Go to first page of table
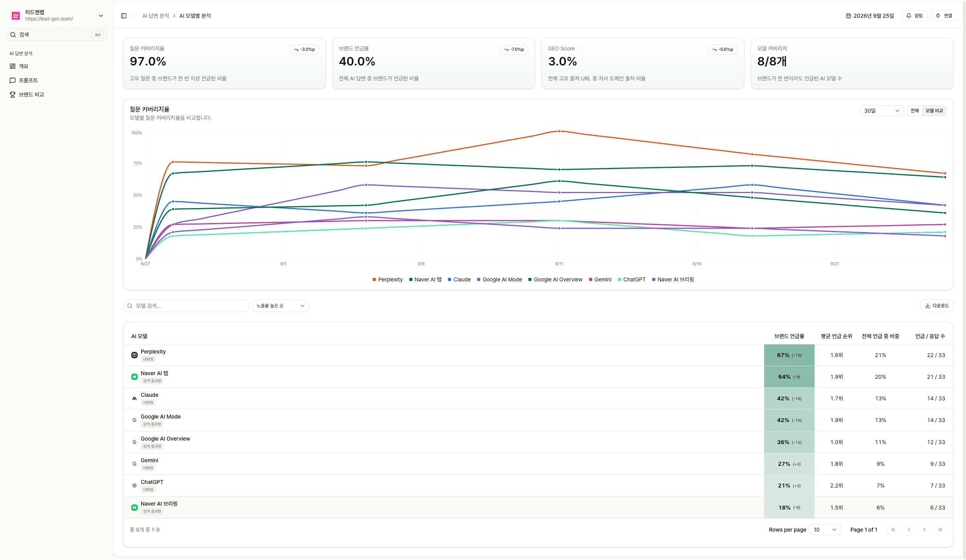The height and width of the screenshot is (560, 966). coord(893,530)
